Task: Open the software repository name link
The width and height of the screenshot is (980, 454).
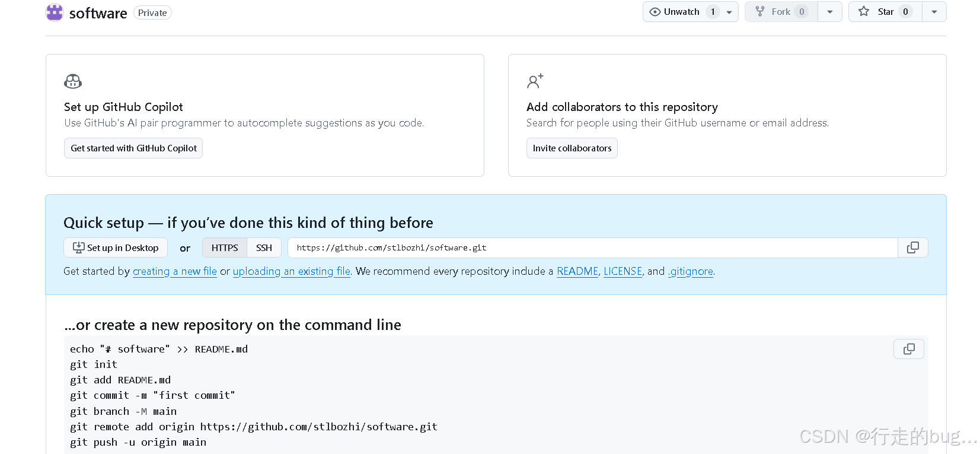Action: point(98,13)
